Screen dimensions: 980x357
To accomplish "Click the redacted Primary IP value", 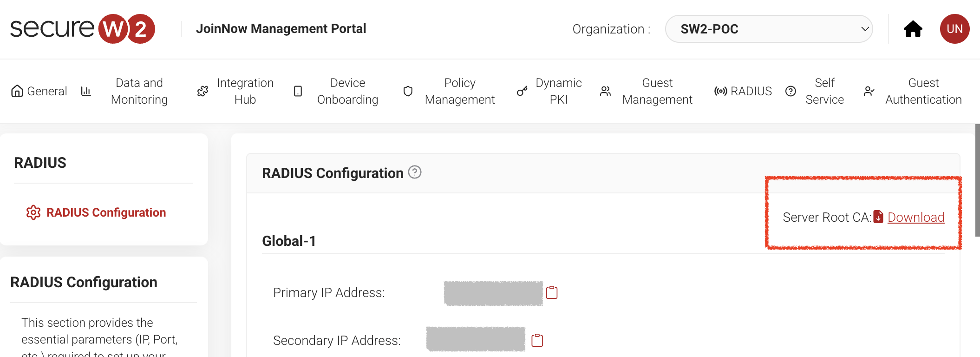I will tap(493, 293).
